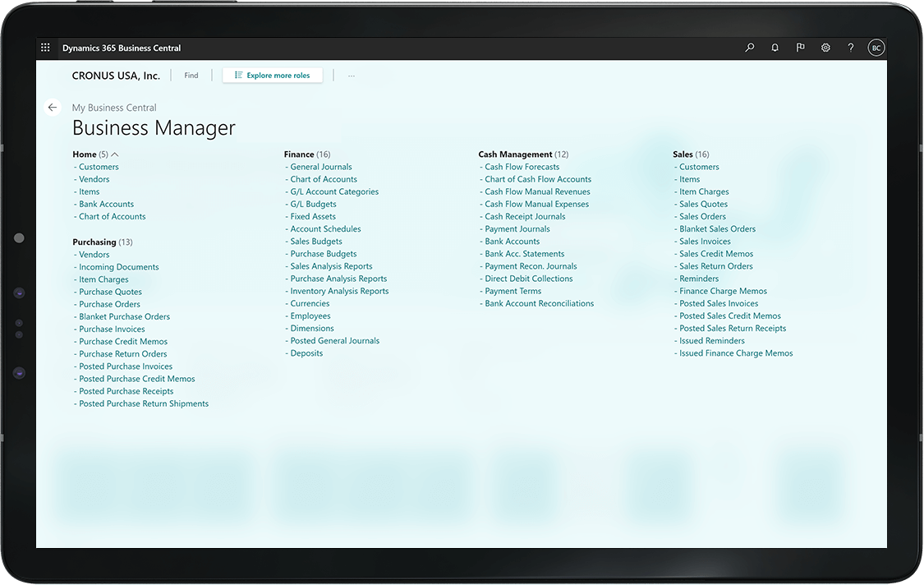Select the Cash Management heading

[515, 154]
